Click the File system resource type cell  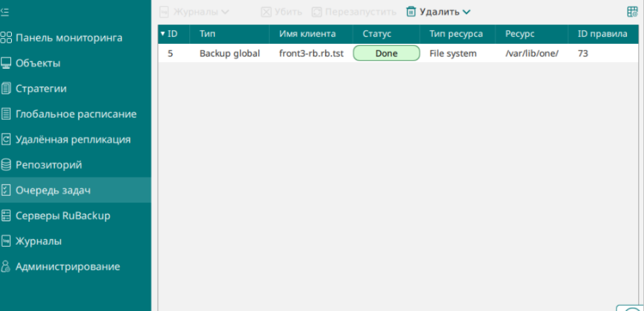coord(453,53)
